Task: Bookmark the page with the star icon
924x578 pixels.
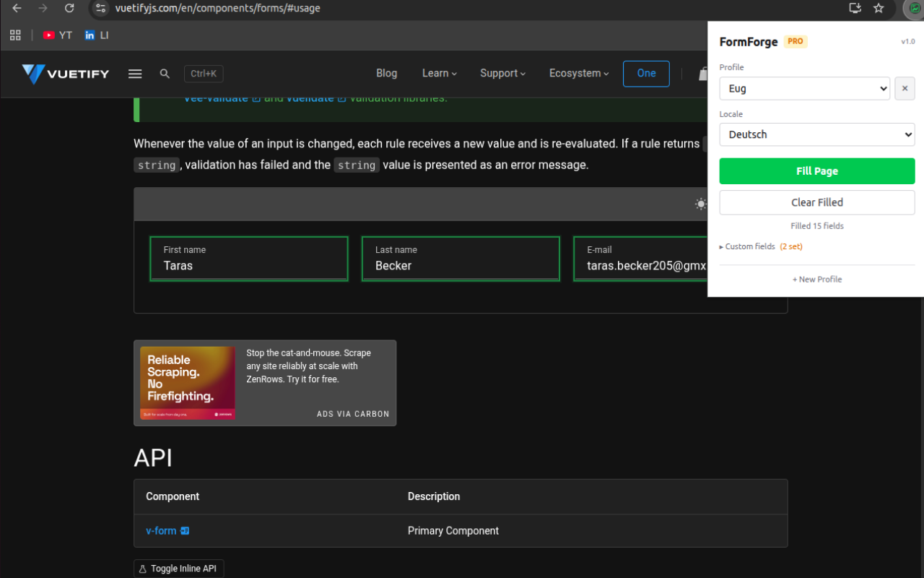Action: [x=879, y=8]
